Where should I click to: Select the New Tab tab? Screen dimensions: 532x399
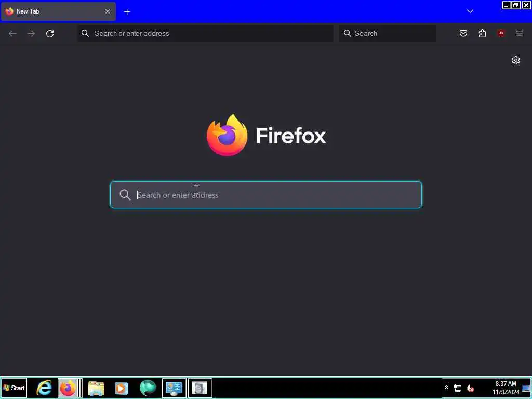click(58, 11)
